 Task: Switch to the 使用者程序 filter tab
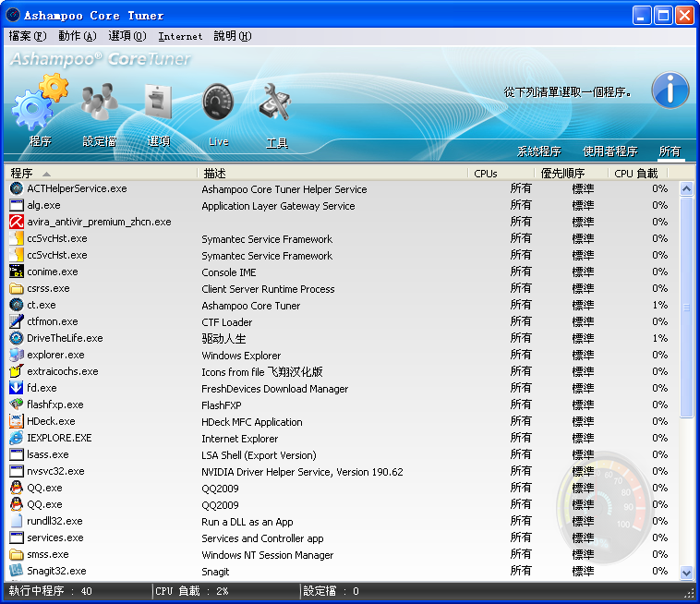click(609, 151)
